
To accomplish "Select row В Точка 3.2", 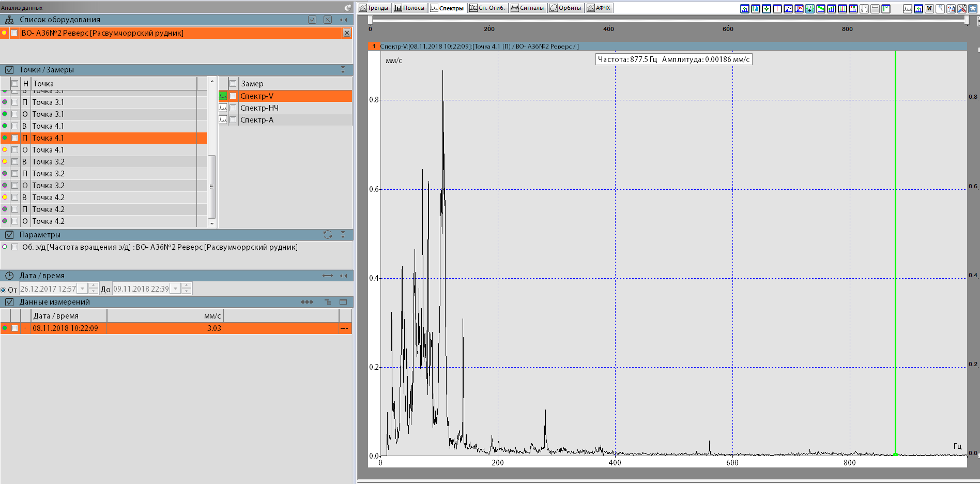I will click(103, 162).
